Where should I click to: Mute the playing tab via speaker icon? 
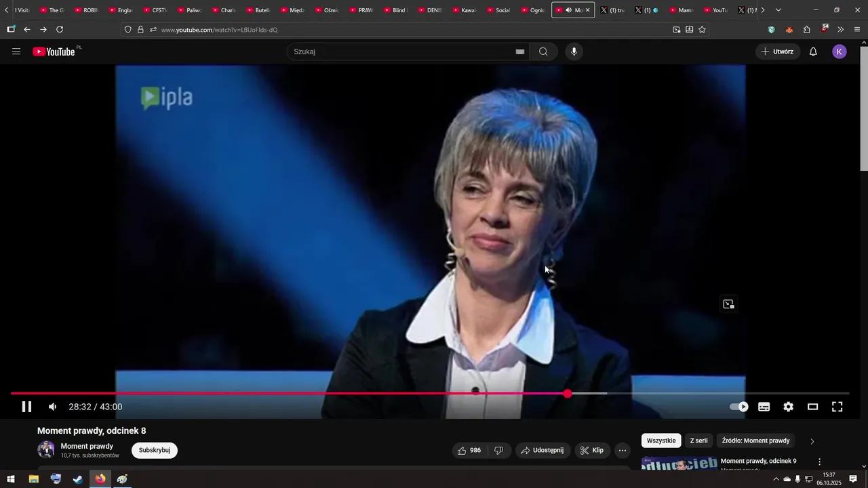568,10
